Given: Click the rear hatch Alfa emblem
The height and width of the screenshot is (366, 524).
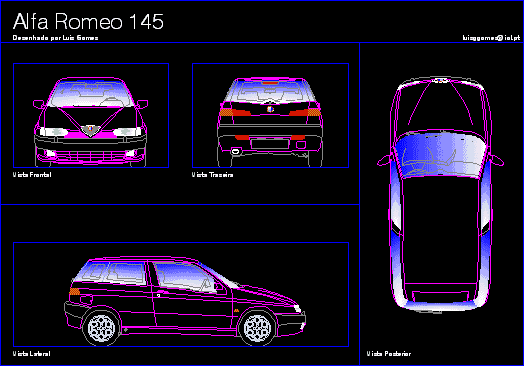Looking at the screenshot, I should pos(270,109).
